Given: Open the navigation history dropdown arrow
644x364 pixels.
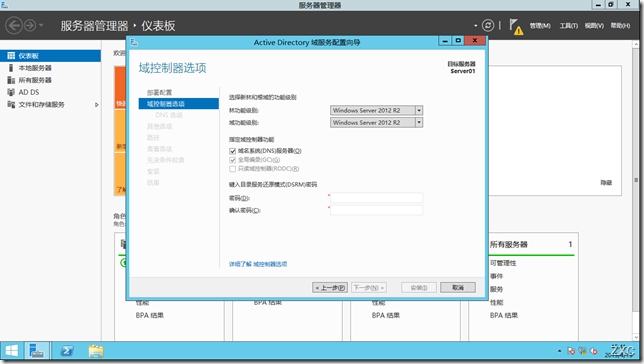Looking at the screenshot, I should pos(41,25).
